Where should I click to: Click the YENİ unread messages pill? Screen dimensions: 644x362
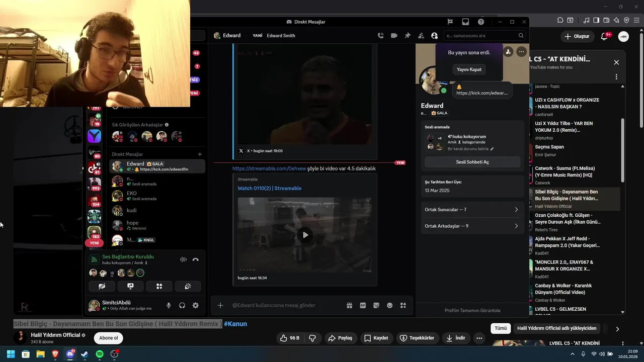click(x=94, y=243)
